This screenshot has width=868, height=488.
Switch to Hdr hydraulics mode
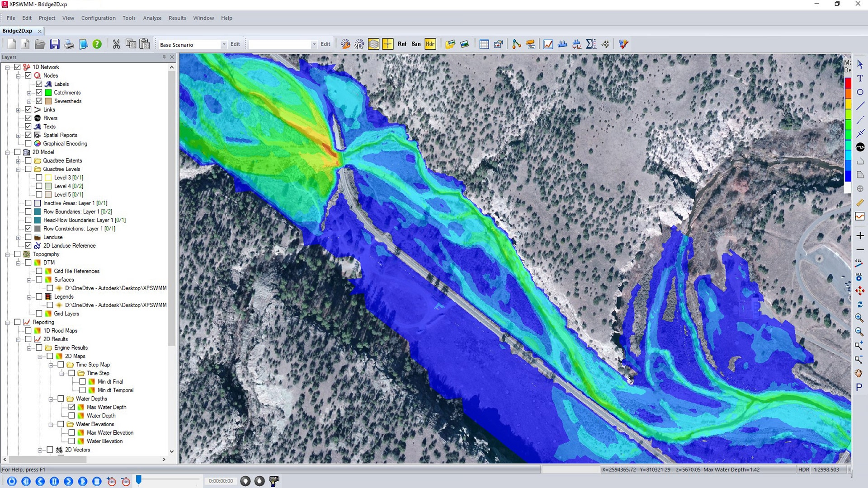click(x=430, y=44)
